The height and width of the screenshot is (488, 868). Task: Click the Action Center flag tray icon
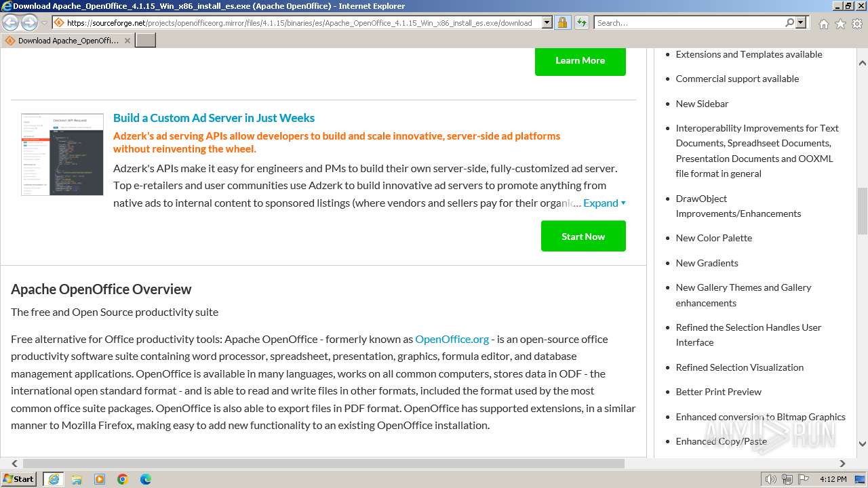click(804, 479)
